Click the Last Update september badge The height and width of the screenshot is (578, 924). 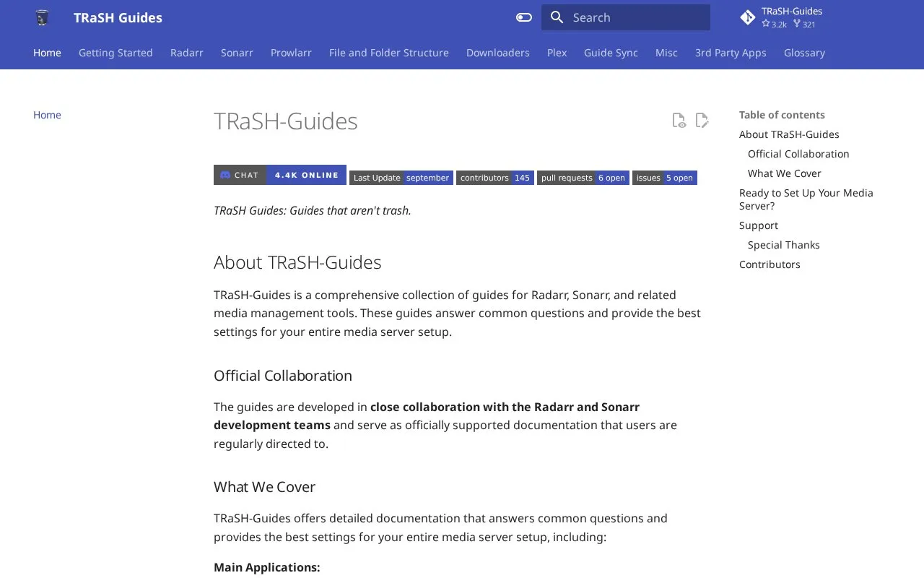click(x=401, y=178)
